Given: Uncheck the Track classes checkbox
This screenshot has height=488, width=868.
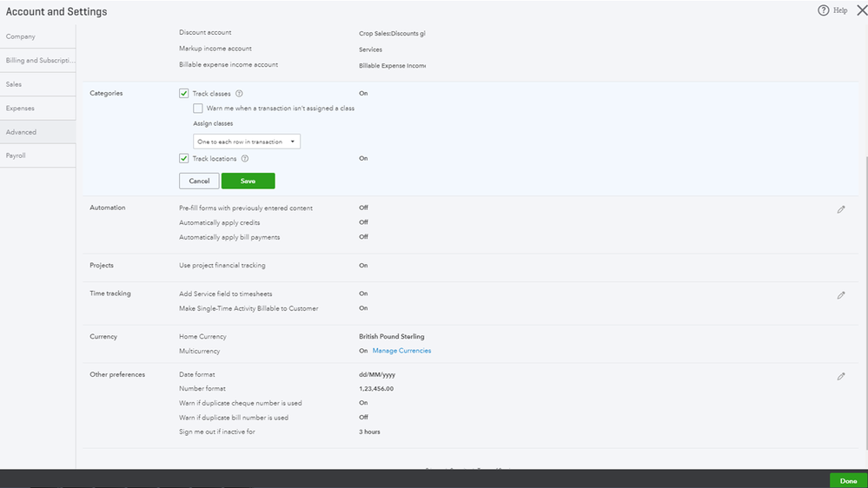Looking at the screenshot, I should pyautogui.click(x=184, y=94).
